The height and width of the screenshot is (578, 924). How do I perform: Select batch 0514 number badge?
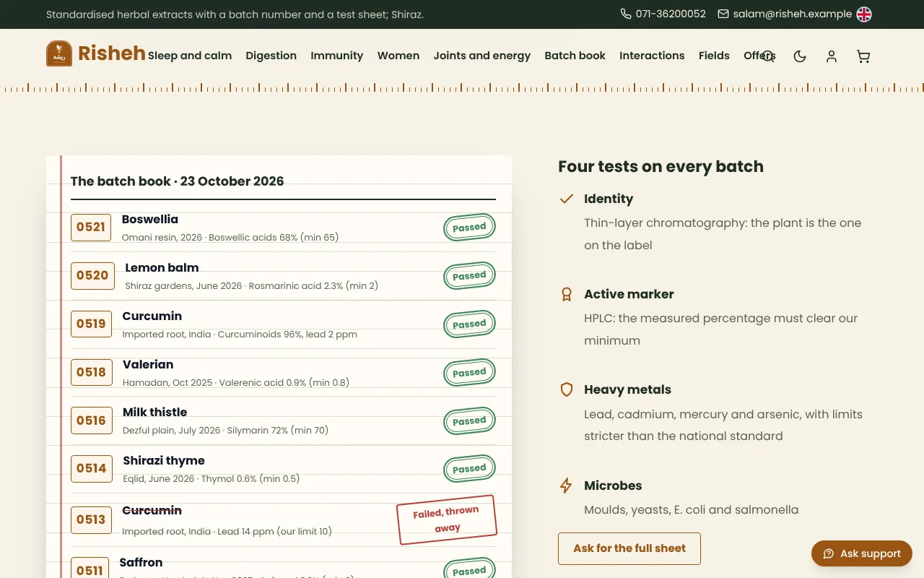tap(92, 468)
